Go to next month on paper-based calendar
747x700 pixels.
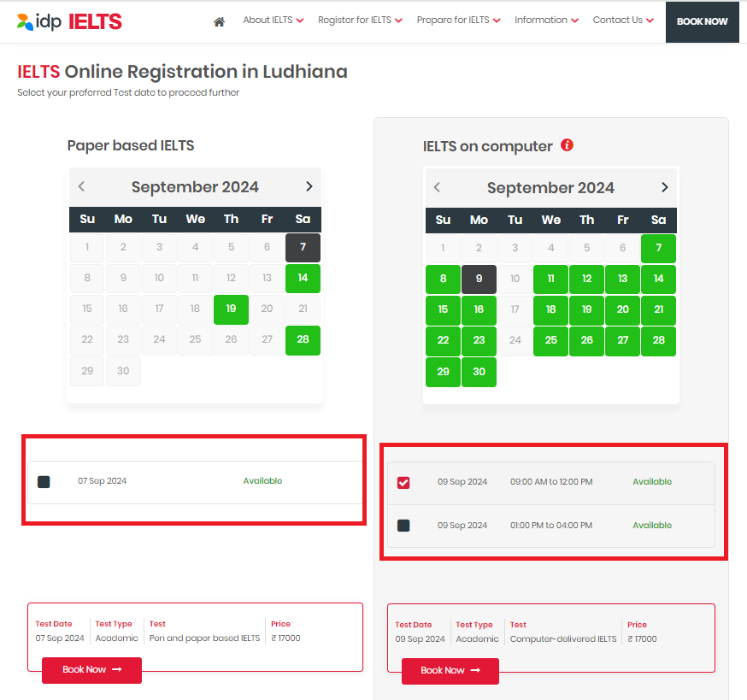[x=309, y=186]
